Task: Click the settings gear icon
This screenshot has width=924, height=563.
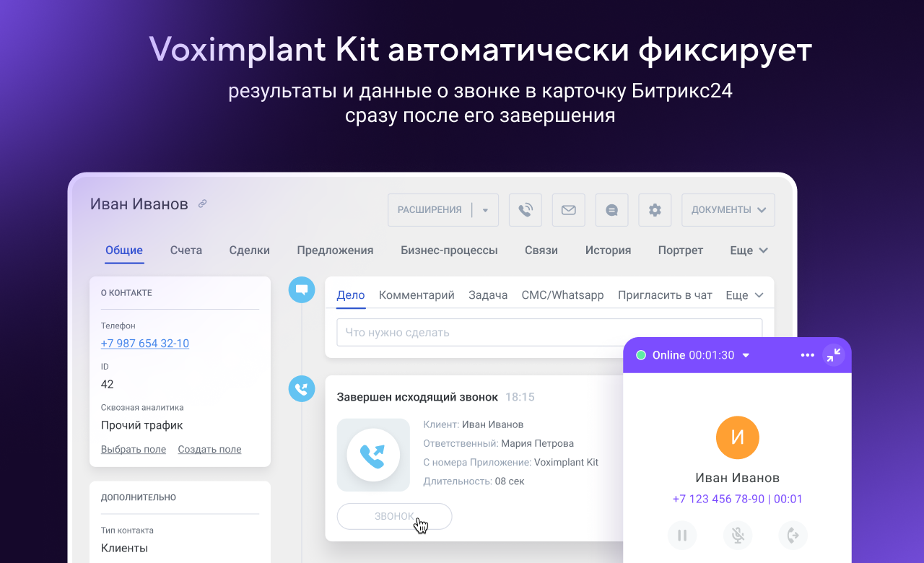Action: coord(655,209)
